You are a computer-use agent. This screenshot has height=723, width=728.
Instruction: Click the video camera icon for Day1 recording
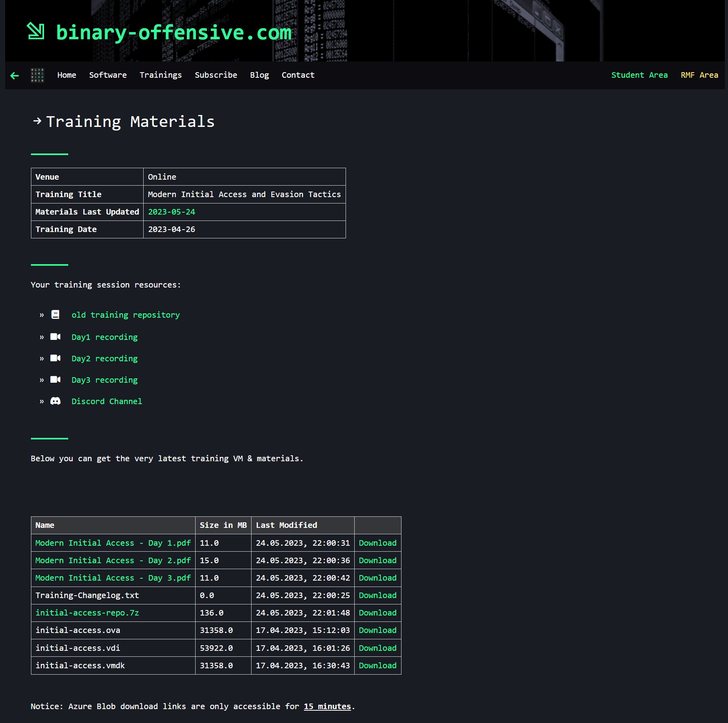point(56,337)
